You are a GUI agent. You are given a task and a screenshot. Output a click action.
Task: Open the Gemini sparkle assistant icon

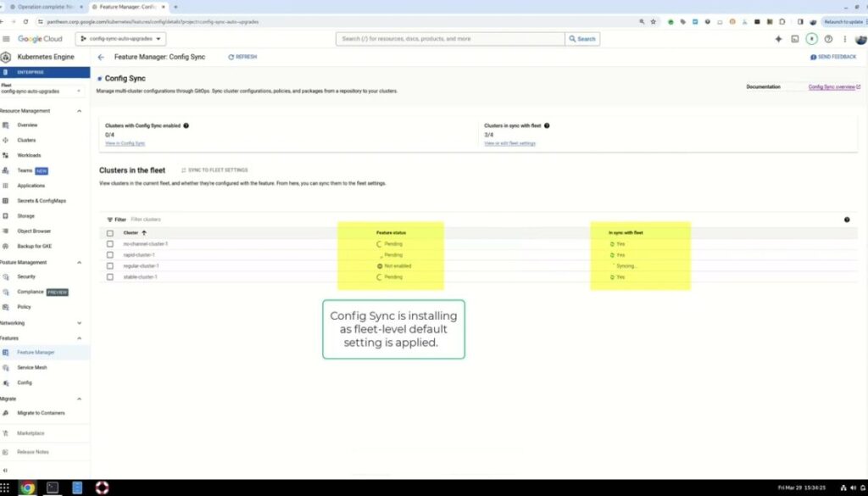point(778,39)
